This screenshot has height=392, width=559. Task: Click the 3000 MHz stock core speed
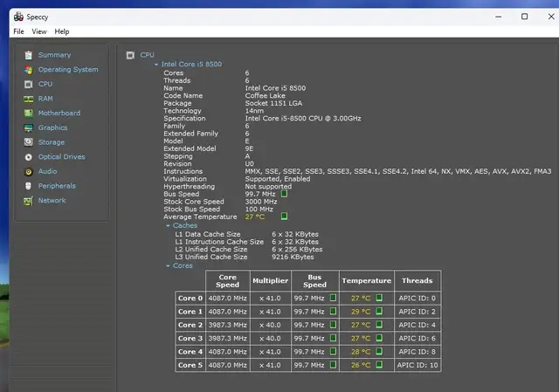261,202
